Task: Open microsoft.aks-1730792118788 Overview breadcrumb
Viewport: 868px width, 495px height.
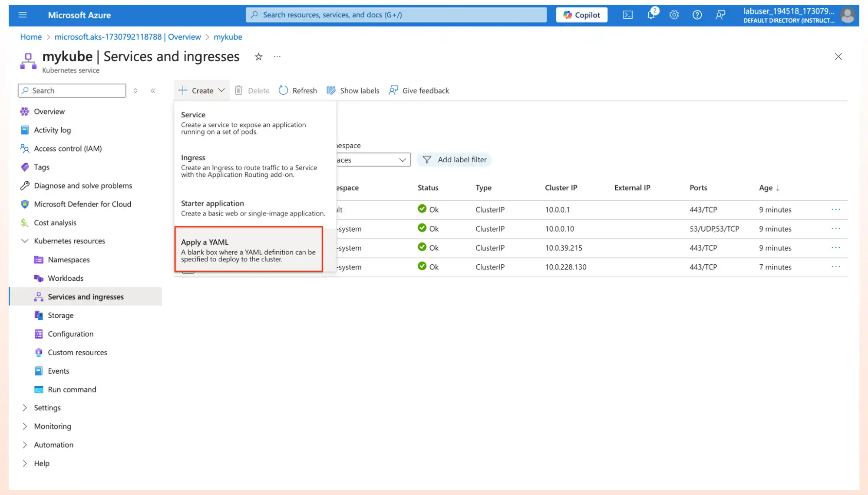Action: (128, 37)
